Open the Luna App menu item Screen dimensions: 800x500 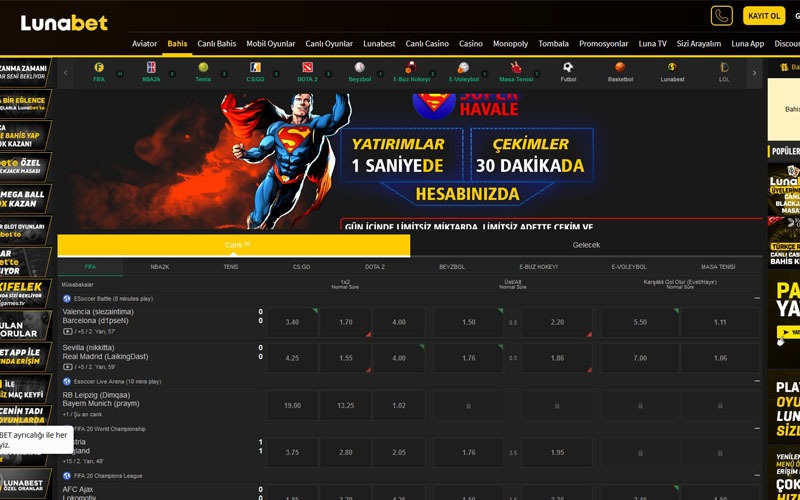tap(747, 44)
